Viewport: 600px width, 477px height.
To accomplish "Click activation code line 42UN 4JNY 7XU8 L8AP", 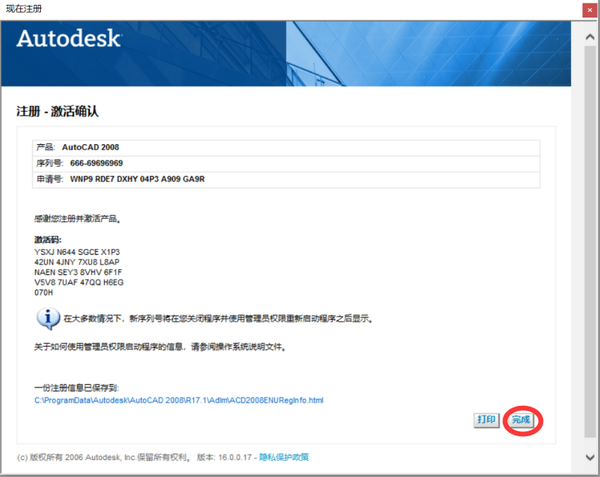I will point(77,262).
